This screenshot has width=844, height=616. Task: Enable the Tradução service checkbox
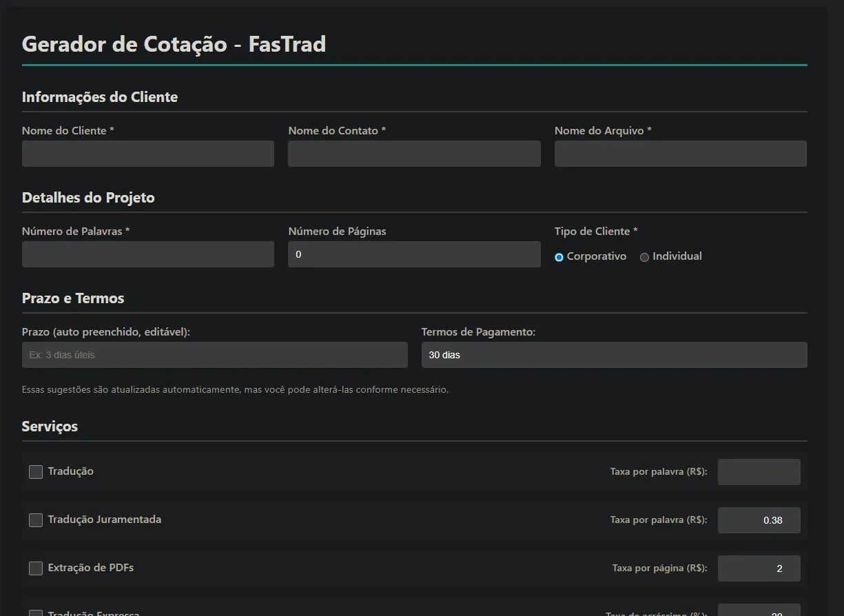[x=36, y=472]
